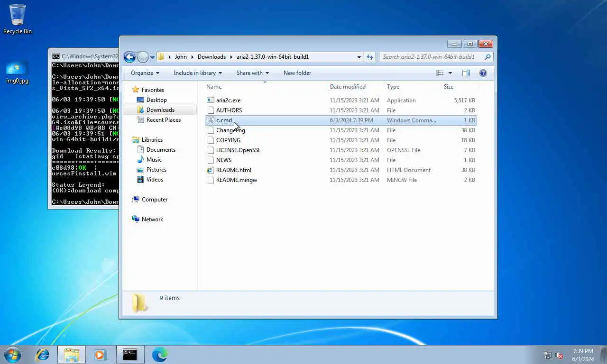Select the NEWS file name
607x364 pixels.
tap(224, 160)
